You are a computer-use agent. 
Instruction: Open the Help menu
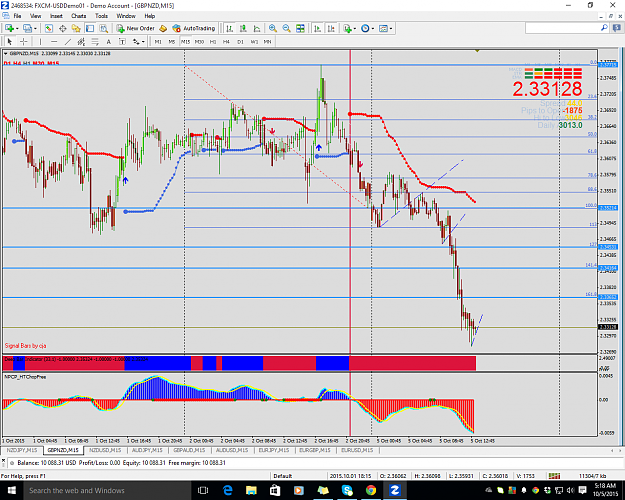click(150, 16)
